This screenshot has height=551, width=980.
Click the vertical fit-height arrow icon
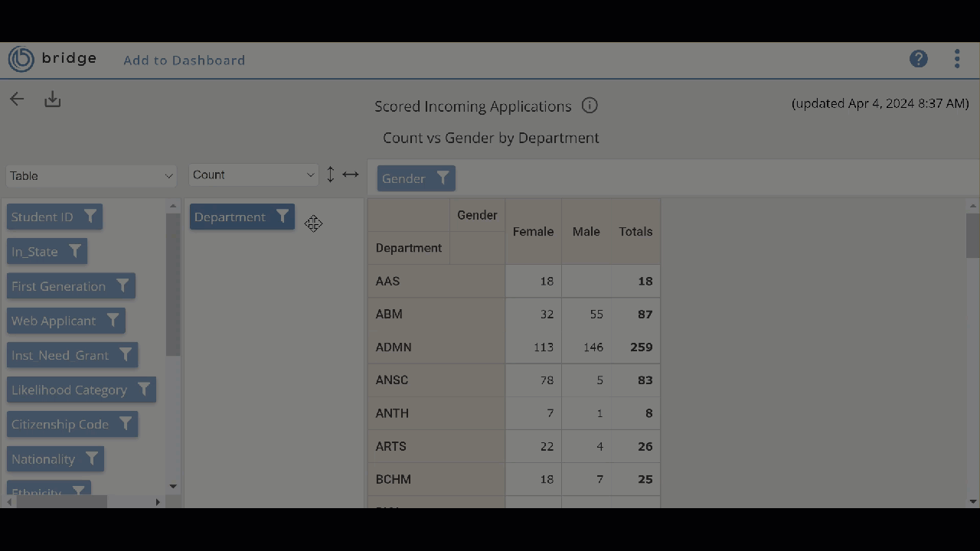coord(330,174)
